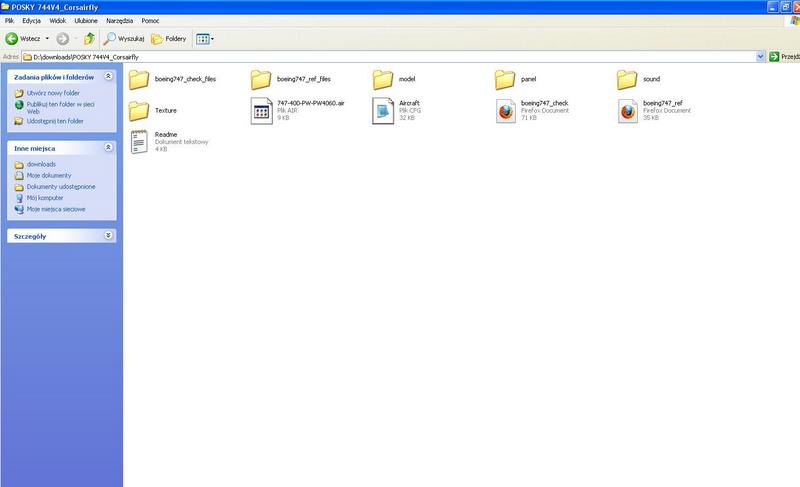Screen dimensions: 800x487
Task: Open Moje miejsca sieciowe link
Action: click(56, 209)
